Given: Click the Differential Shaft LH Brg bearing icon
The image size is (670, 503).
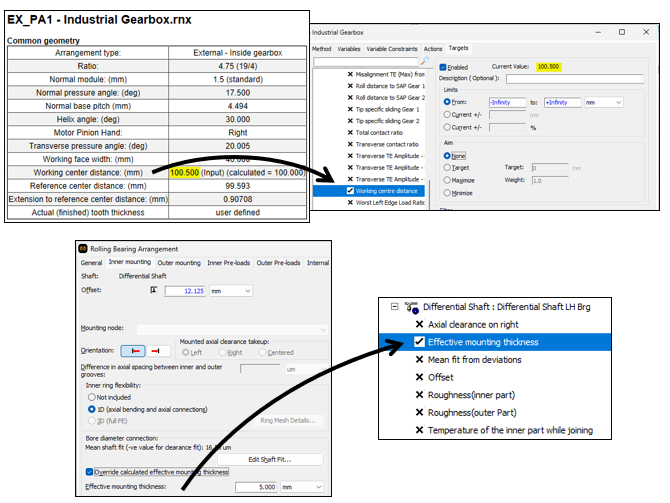Looking at the screenshot, I should [410, 308].
